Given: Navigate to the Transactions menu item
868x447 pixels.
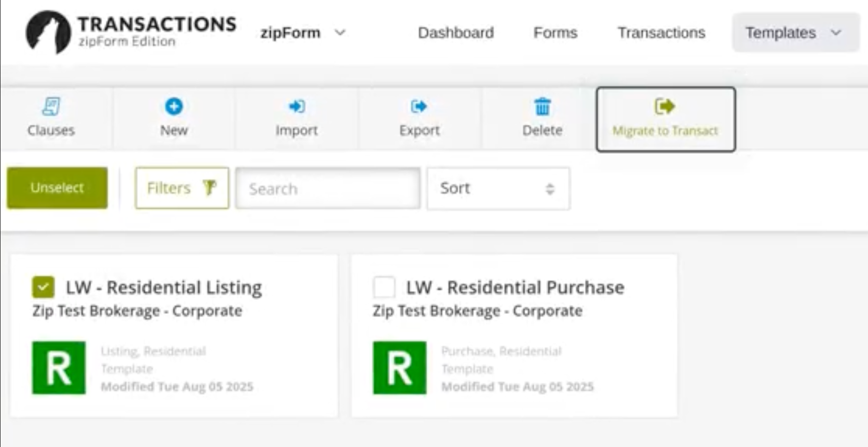Looking at the screenshot, I should click(662, 33).
